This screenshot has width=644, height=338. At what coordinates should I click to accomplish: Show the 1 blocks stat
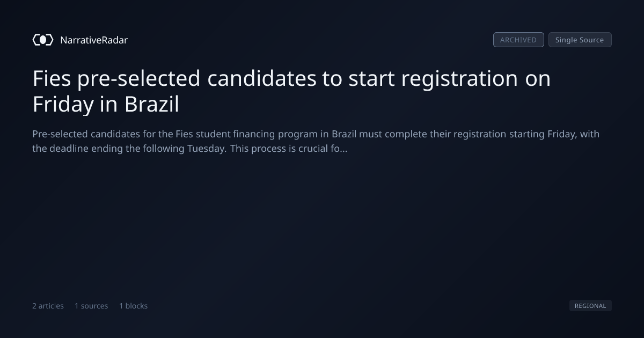(x=133, y=306)
